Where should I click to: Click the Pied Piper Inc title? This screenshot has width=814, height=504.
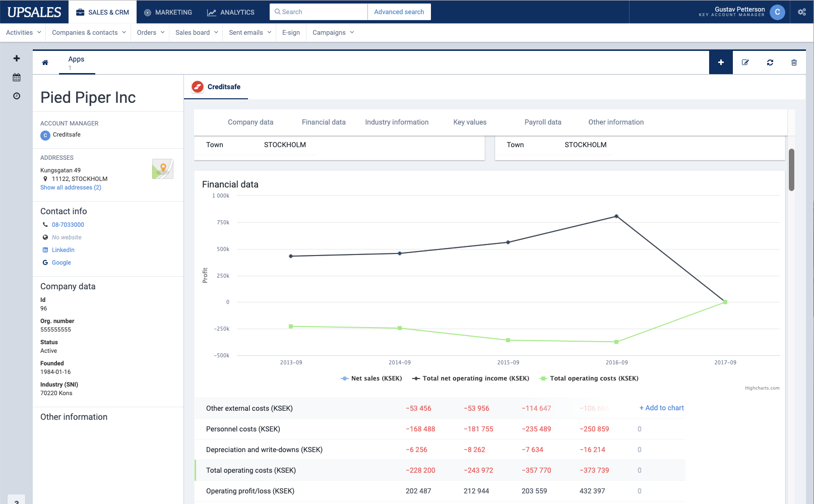tap(88, 97)
